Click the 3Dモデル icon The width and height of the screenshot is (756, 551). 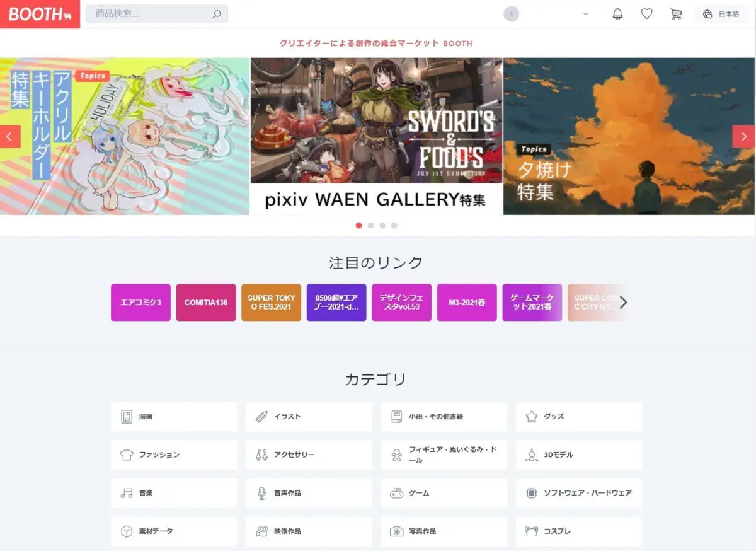click(x=531, y=455)
